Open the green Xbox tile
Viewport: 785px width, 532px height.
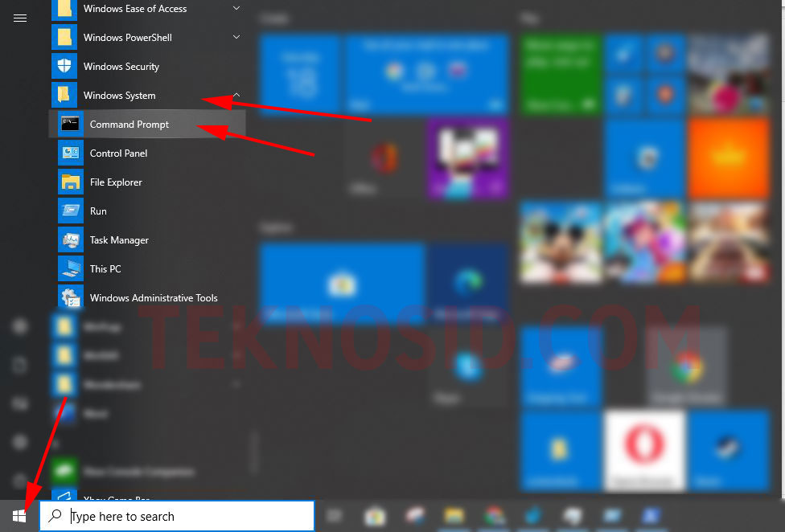[561, 75]
